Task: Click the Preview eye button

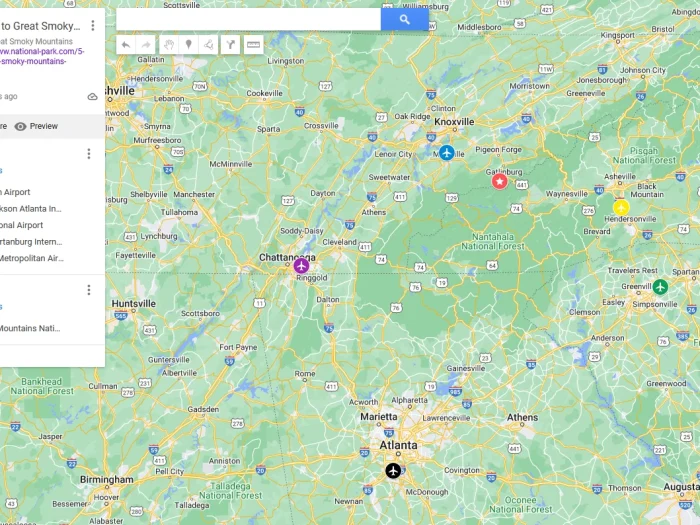Action: click(x=36, y=126)
